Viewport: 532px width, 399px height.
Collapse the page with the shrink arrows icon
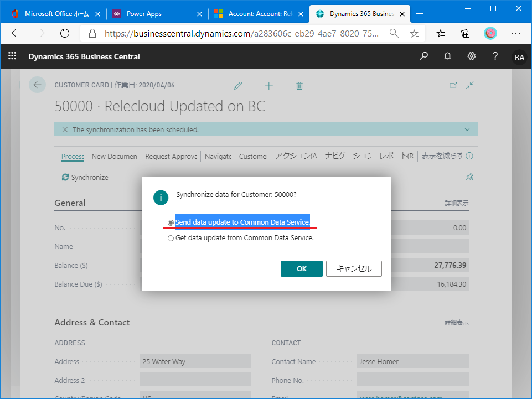[x=469, y=85]
